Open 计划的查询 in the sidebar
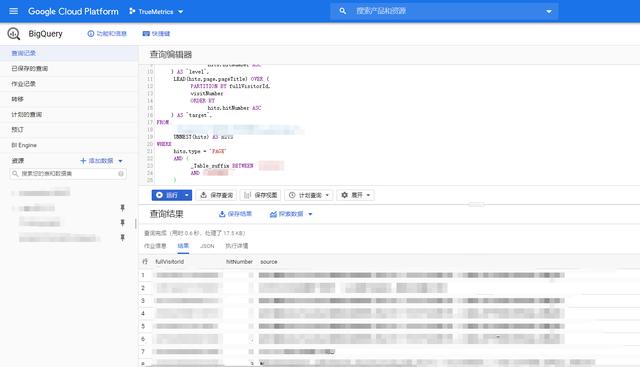The width and height of the screenshot is (640, 367). click(69, 114)
